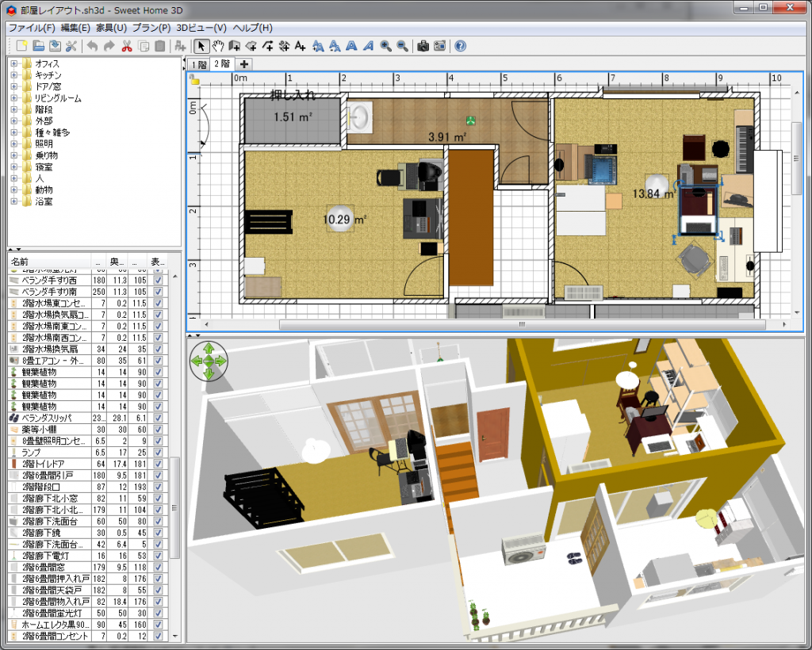The height and width of the screenshot is (650, 812).
Task: Click the blue Help question mark icon
Action: (460, 46)
